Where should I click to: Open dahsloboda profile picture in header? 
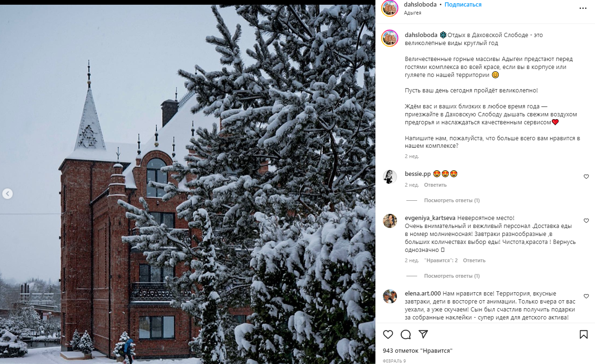[x=390, y=8]
